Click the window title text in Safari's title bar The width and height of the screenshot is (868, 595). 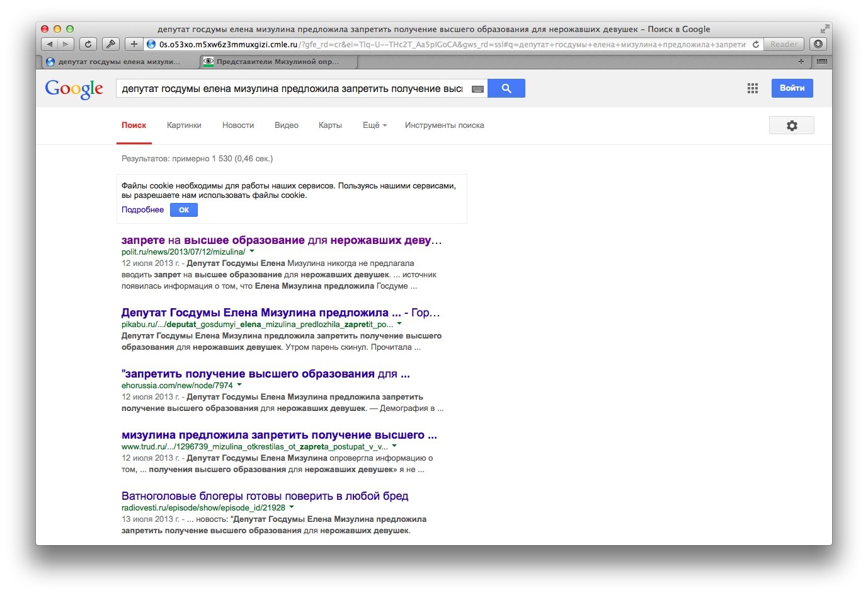(434, 29)
